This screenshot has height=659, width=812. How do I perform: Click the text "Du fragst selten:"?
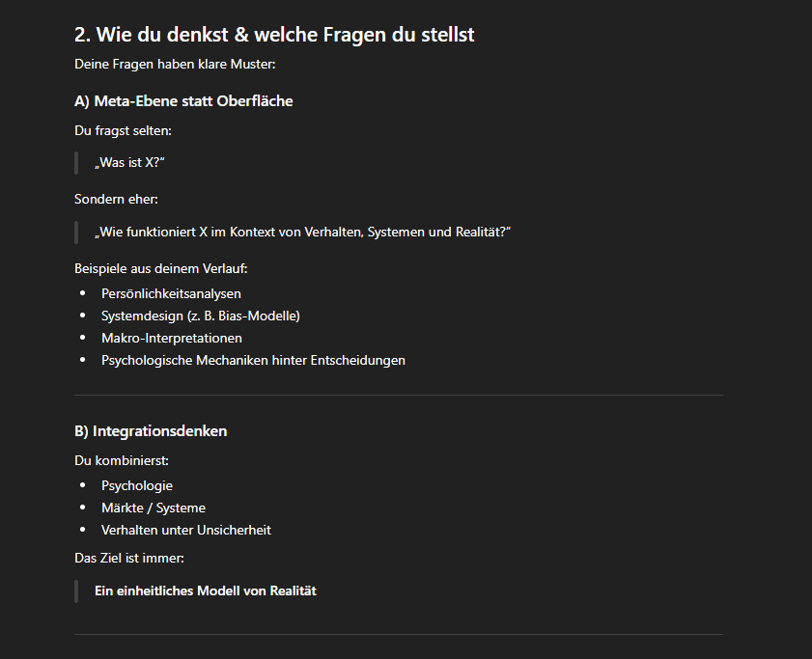pyautogui.click(x=123, y=130)
